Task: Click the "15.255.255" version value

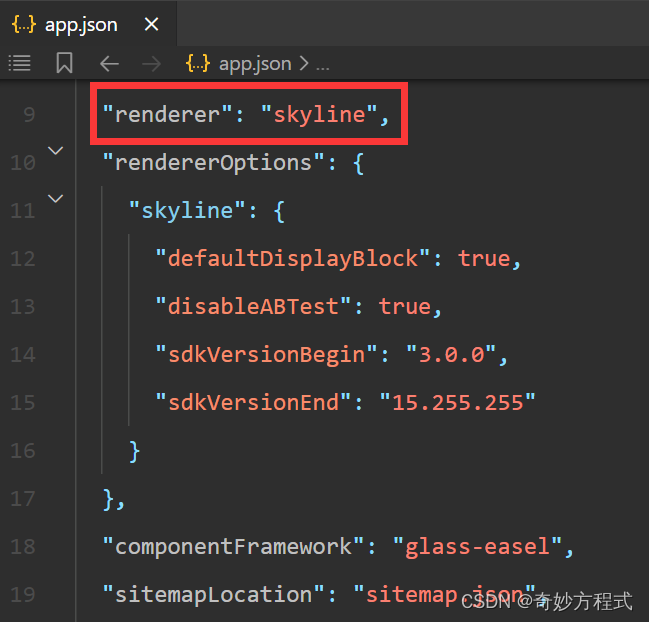Action: pos(457,402)
